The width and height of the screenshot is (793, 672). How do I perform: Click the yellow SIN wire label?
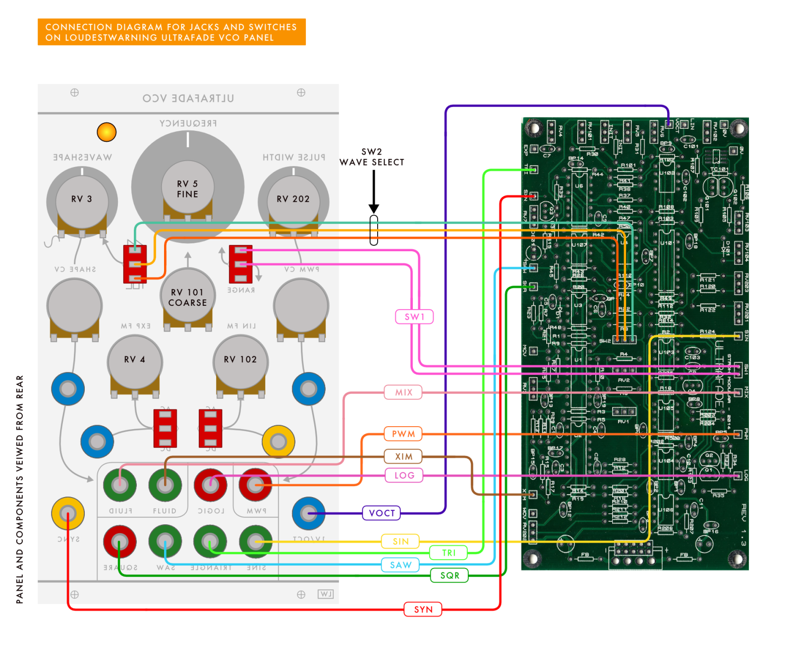pos(400,541)
